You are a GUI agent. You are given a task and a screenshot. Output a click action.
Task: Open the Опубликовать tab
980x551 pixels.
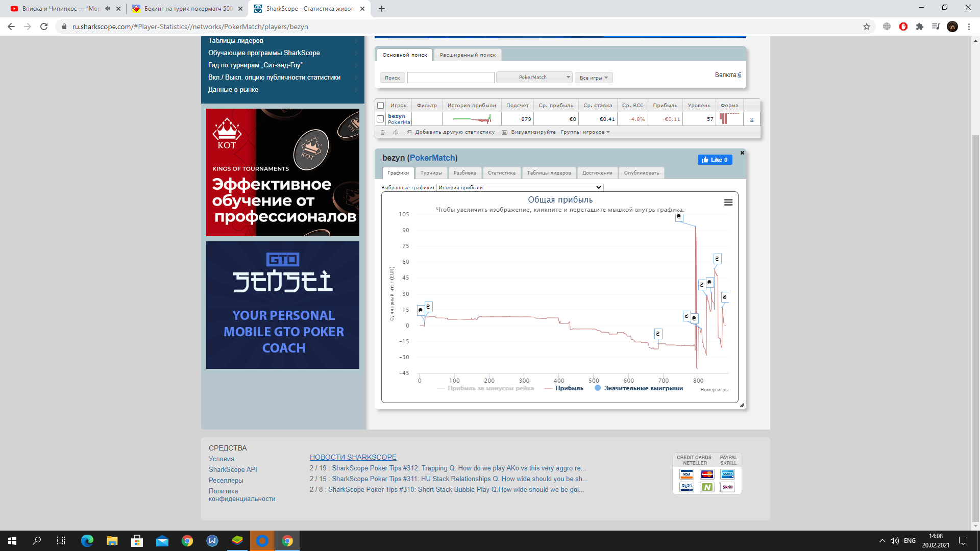pyautogui.click(x=642, y=173)
